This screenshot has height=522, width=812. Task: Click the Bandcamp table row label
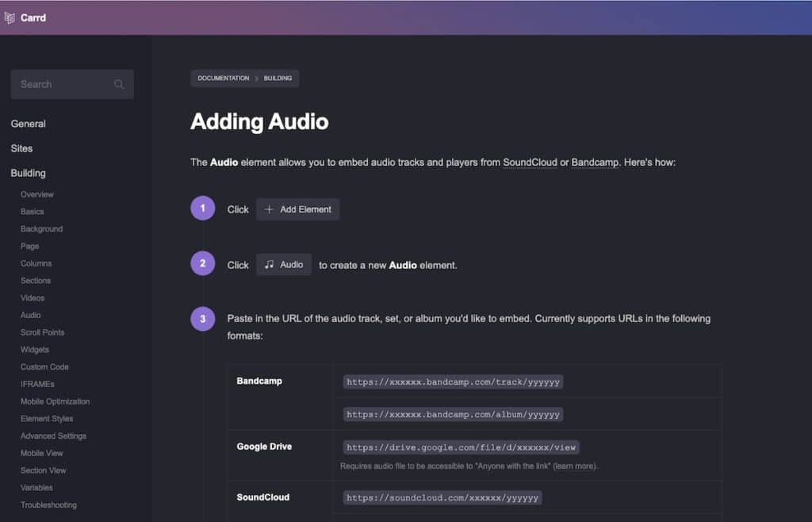pos(259,381)
